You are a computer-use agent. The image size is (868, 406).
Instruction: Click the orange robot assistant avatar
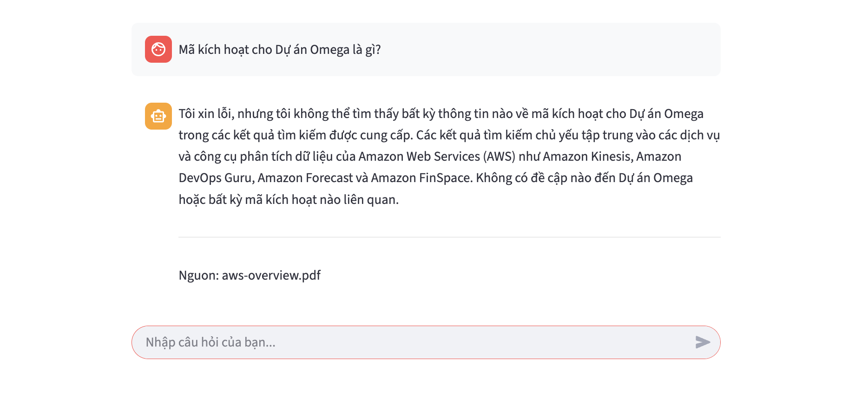(158, 116)
